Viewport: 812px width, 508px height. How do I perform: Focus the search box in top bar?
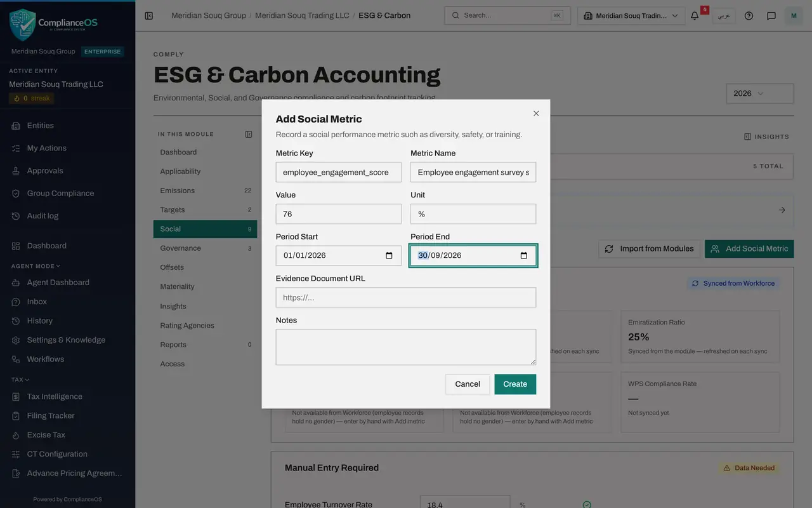[507, 15]
